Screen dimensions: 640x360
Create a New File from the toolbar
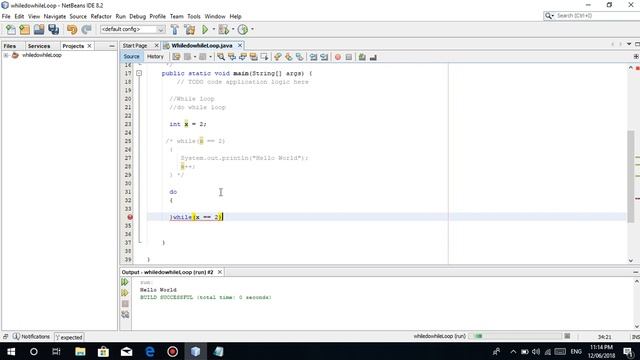tap(11, 29)
